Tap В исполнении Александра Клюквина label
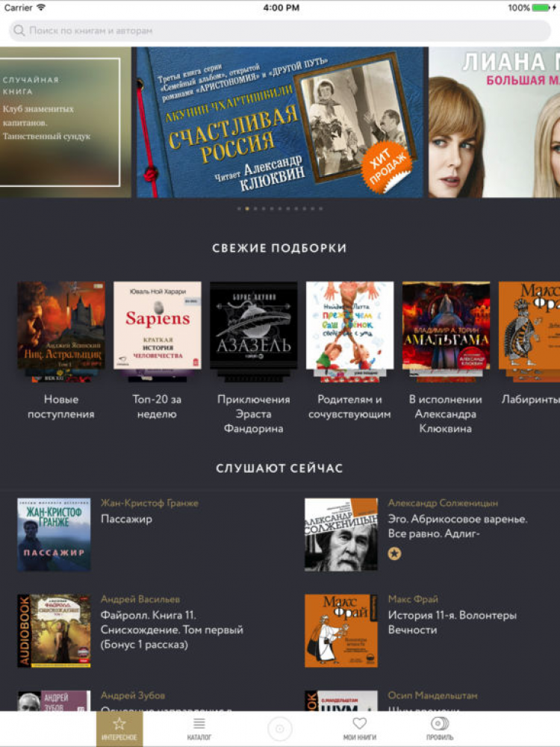Image resolution: width=560 pixels, height=747 pixels. 445,414
